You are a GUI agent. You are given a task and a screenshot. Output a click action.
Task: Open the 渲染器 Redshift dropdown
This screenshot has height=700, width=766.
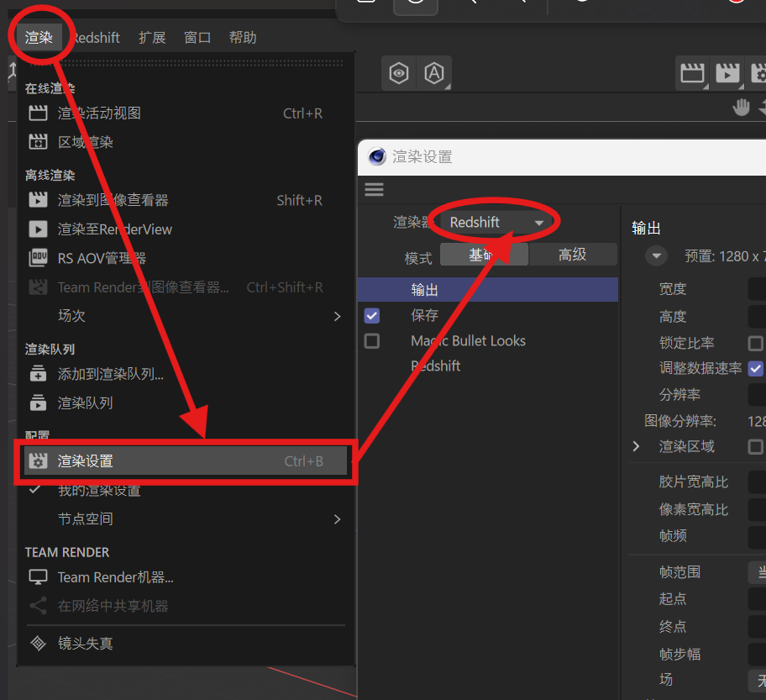click(x=496, y=223)
